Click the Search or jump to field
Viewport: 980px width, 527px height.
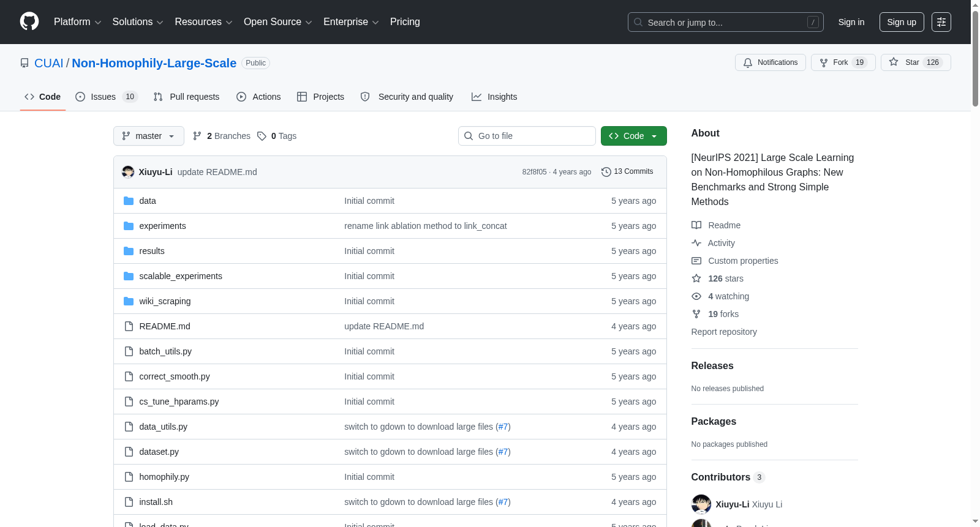[726, 22]
